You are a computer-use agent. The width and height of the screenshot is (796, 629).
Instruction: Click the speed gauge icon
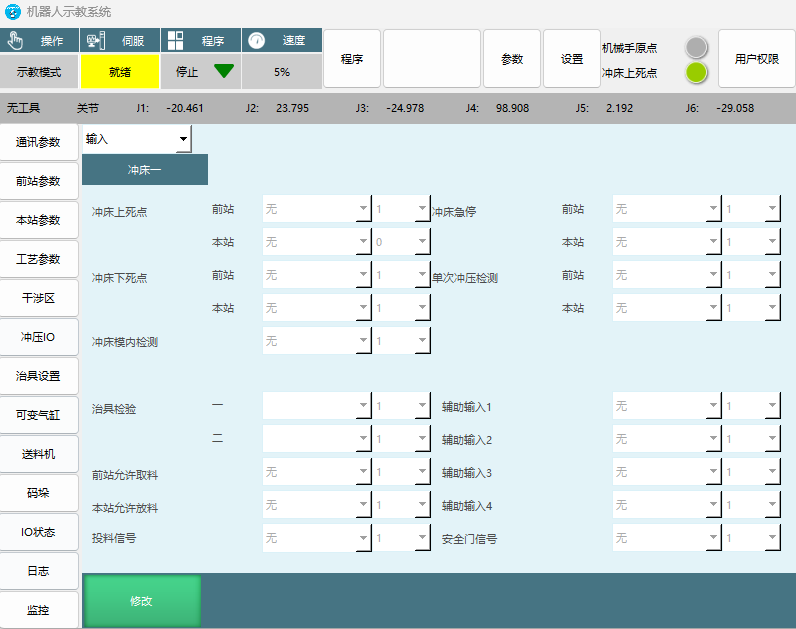(x=257, y=41)
